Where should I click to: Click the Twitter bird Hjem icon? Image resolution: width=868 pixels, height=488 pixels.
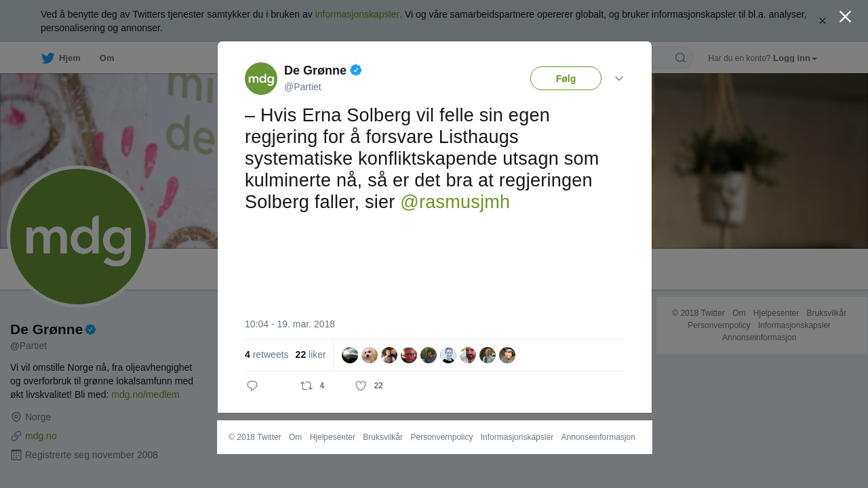point(47,58)
